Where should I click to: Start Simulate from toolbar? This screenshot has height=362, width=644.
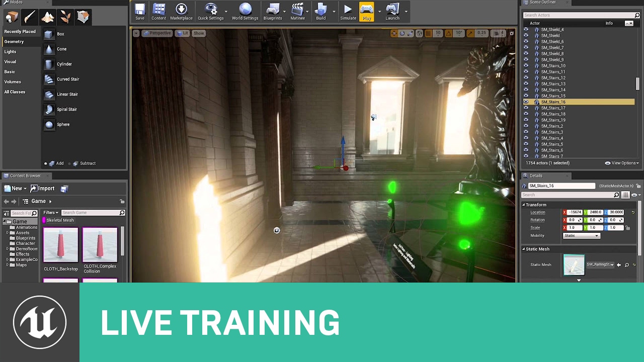point(348,12)
